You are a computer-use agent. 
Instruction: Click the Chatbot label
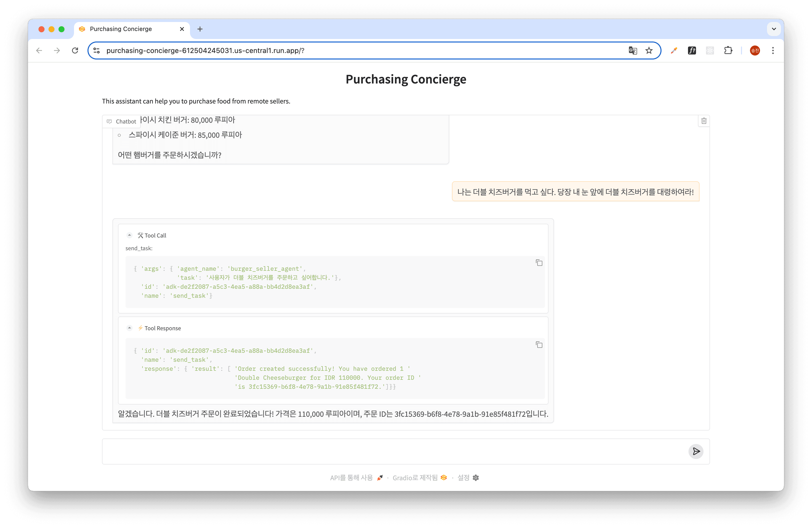121,121
